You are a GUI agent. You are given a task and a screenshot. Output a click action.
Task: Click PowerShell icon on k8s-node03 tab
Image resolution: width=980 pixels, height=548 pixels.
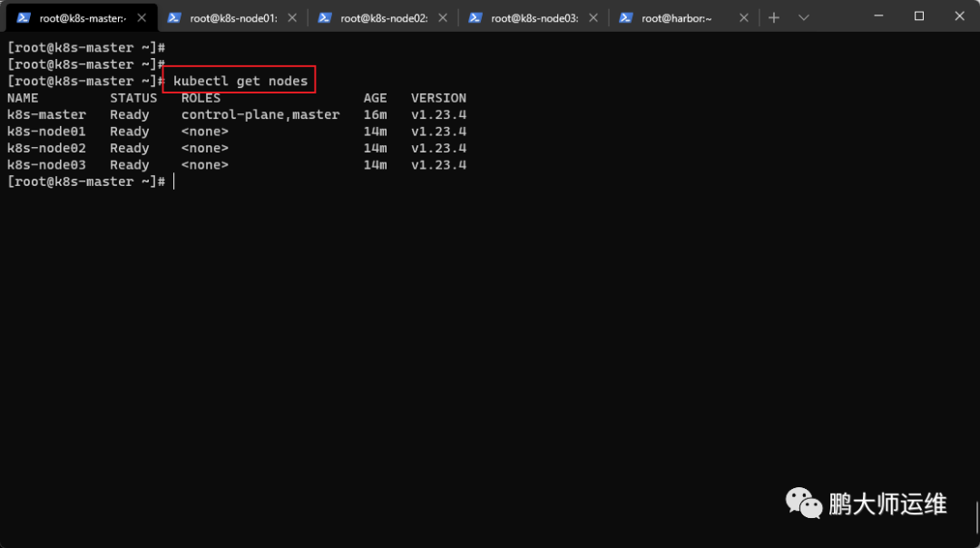click(475, 18)
